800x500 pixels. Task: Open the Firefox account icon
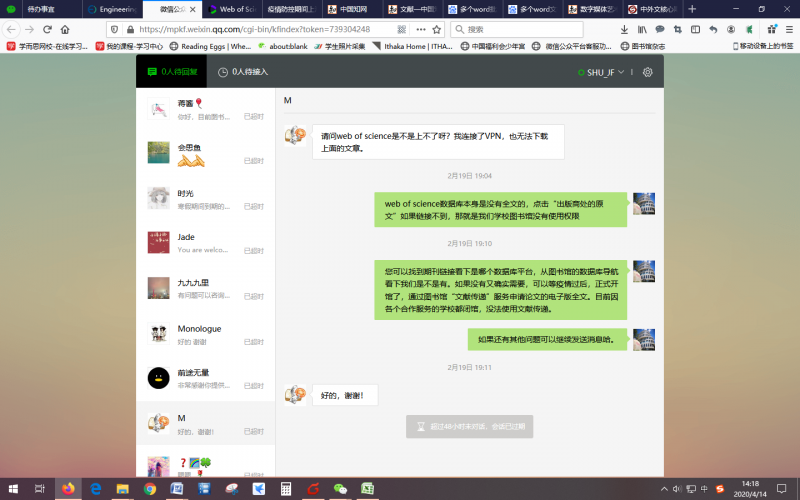click(x=731, y=30)
